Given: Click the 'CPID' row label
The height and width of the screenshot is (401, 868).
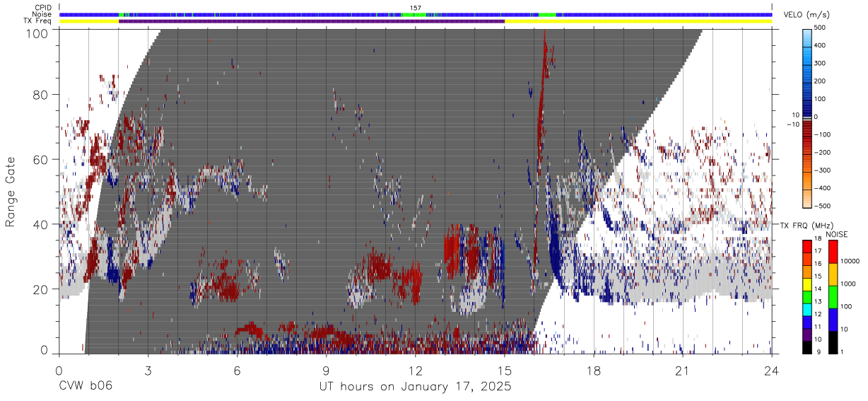Looking at the screenshot, I should tap(43, 8).
